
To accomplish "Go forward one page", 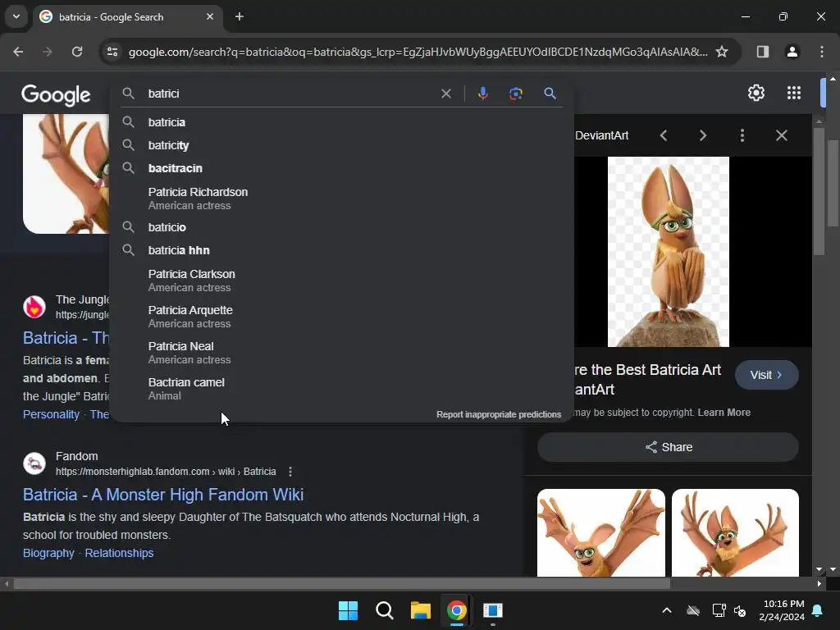I will (48, 52).
